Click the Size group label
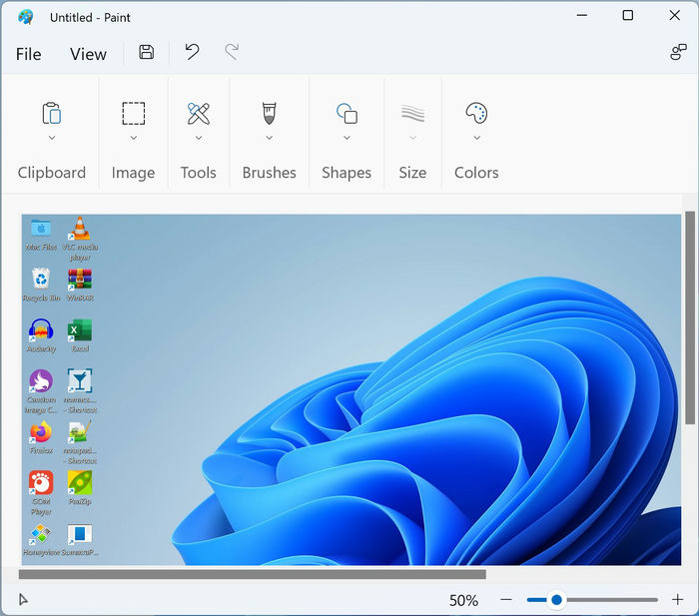 tap(412, 173)
